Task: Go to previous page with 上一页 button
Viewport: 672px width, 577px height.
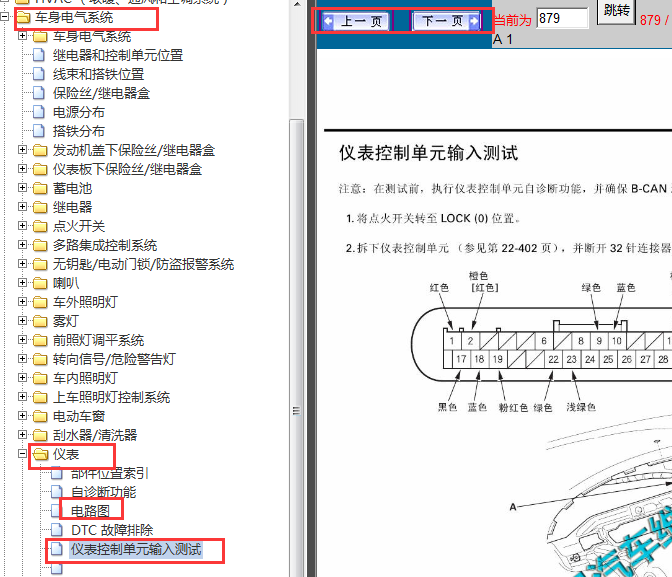Action: click(356, 21)
